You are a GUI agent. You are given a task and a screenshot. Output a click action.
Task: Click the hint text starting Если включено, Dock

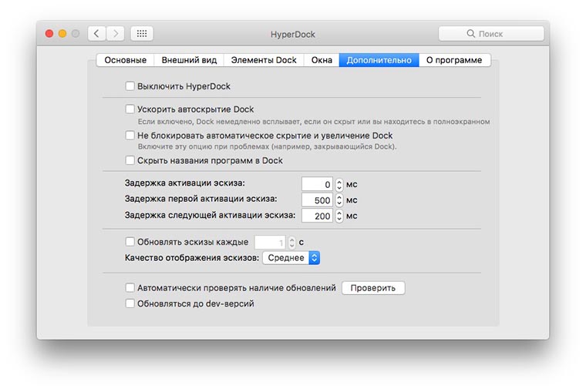coord(314,122)
